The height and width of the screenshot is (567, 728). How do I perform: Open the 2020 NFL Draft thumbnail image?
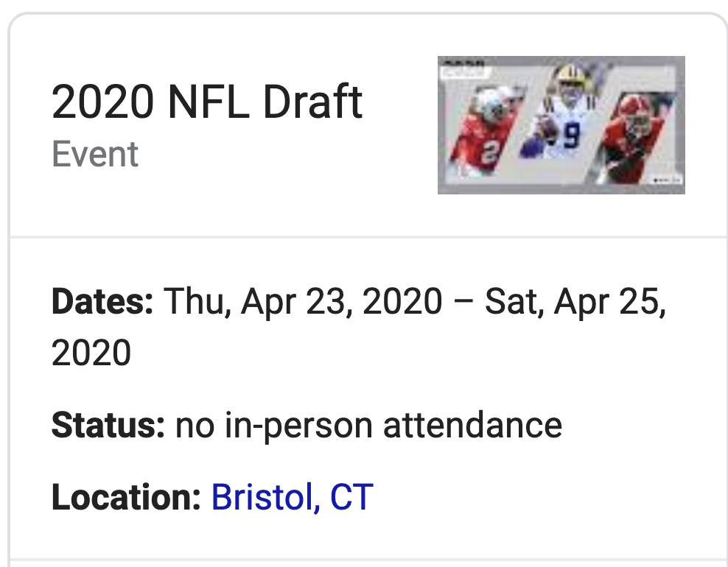(561, 125)
